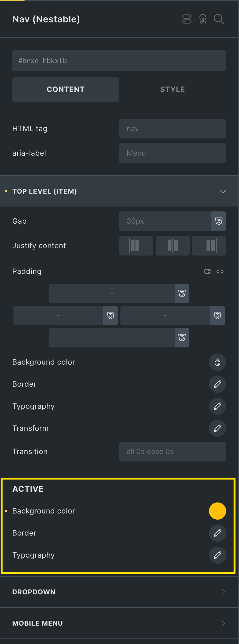Viewport: 239px width, 644px height.
Task: Toggle padding linked values switch
Action: pyautogui.click(x=208, y=271)
